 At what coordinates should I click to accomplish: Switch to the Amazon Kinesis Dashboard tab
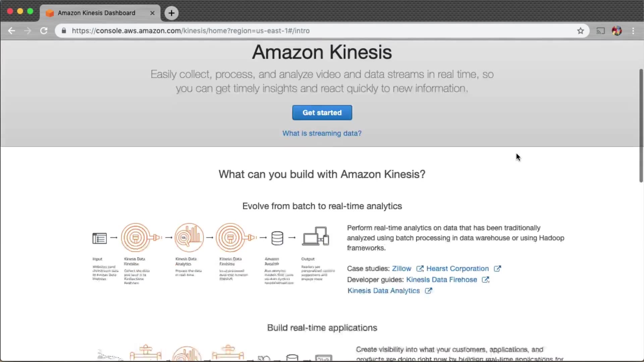[x=97, y=13]
